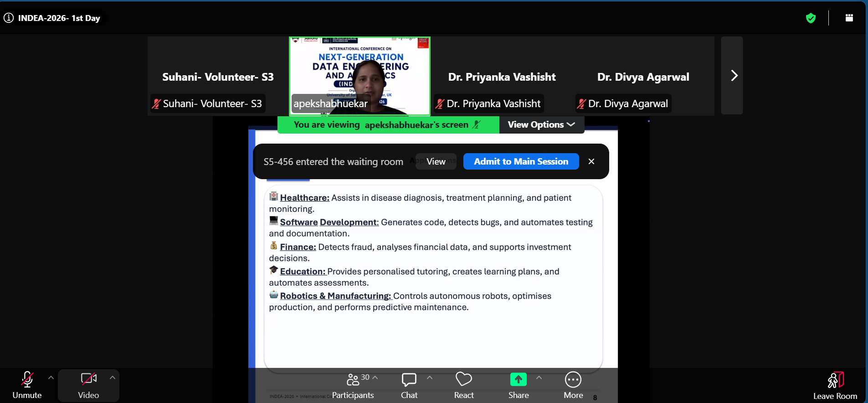This screenshot has height=403, width=868.
Task: Open the Participants panel
Action: (x=353, y=386)
